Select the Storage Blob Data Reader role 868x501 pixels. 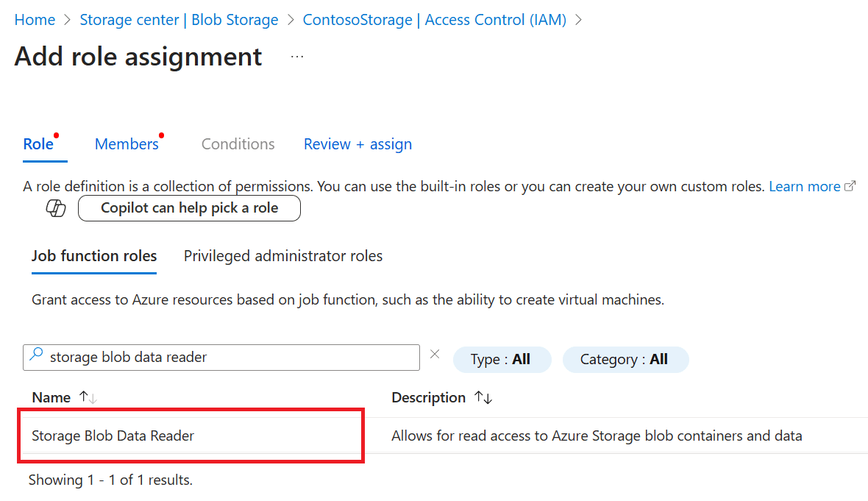(x=113, y=436)
